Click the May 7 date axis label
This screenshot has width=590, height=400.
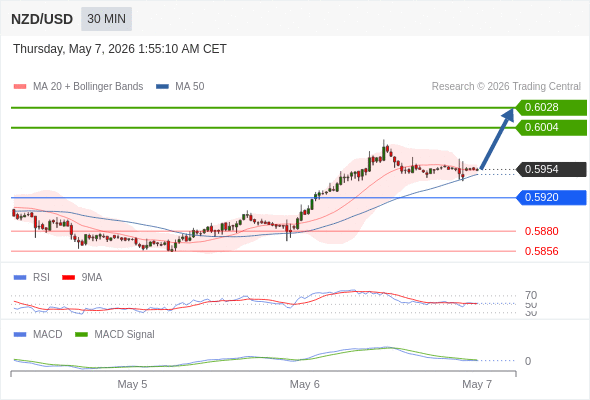pos(477,384)
